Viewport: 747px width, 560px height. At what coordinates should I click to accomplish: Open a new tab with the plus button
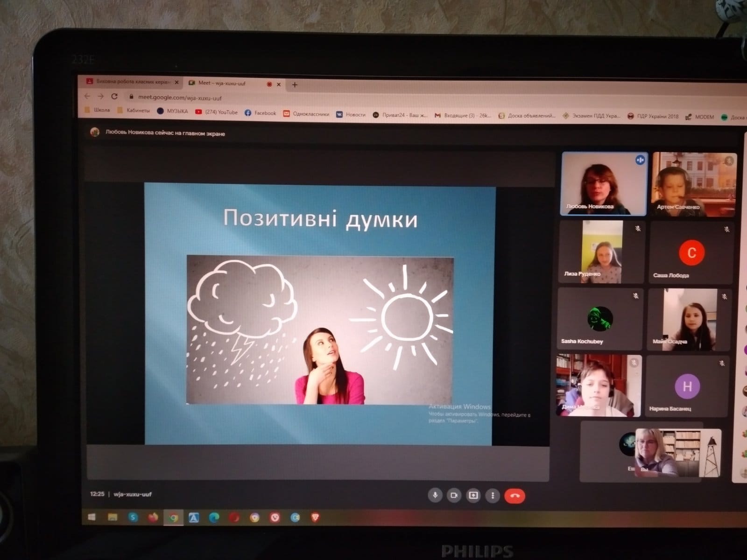click(295, 85)
